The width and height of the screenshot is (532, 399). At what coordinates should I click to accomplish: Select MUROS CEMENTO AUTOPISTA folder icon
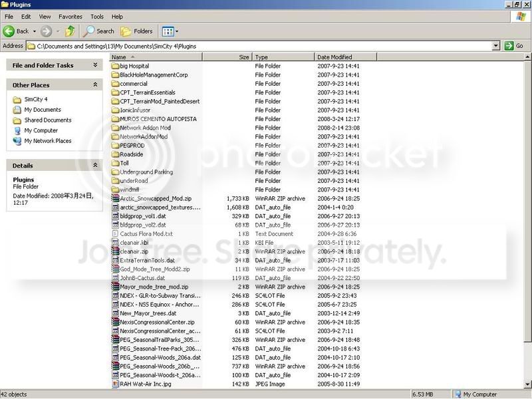[115, 119]
